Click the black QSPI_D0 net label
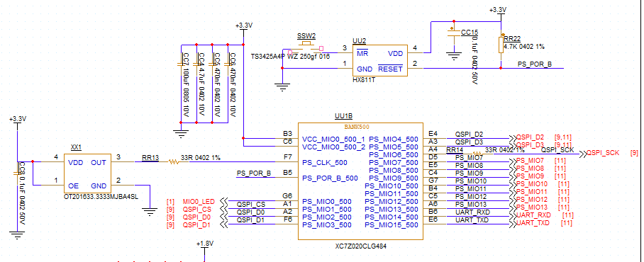 coord(250,212)
